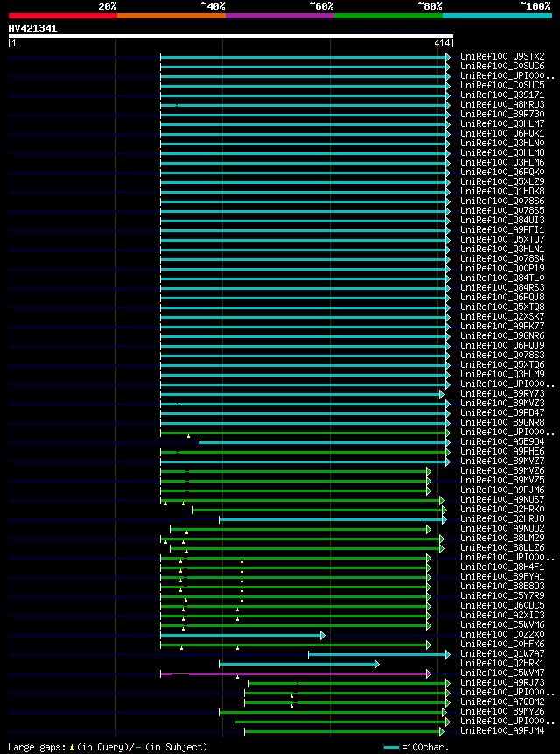Select label UniRef100_Q3HLN0
The height and width of the screenshot is (754, 560).
(502, 143)
